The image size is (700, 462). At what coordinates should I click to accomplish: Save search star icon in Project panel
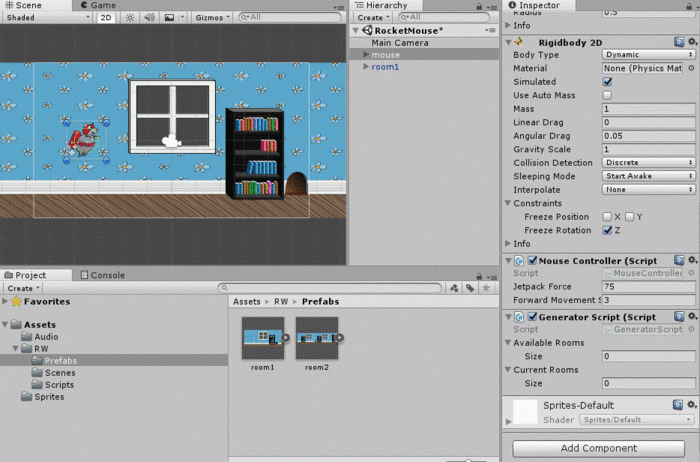click(486, 288)
